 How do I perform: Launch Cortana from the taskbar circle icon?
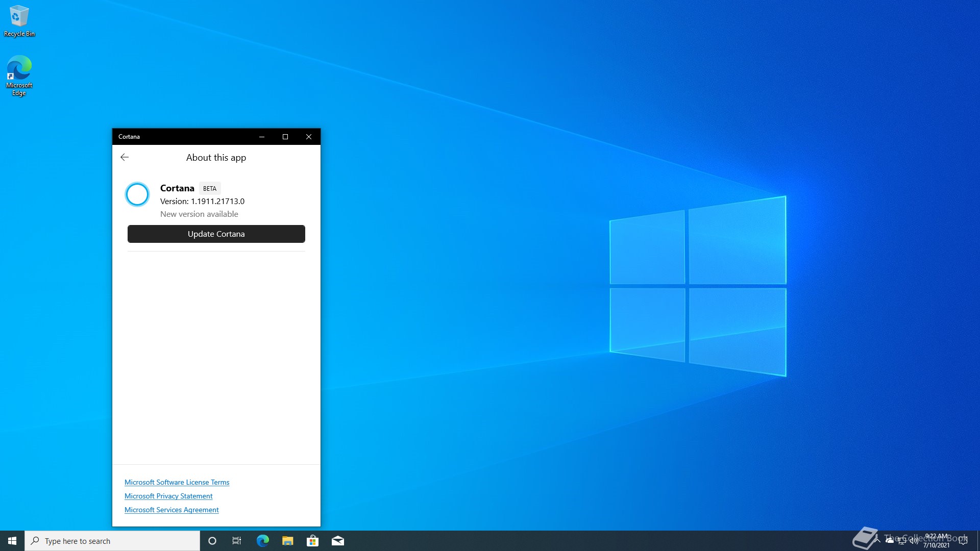point(212,541)
